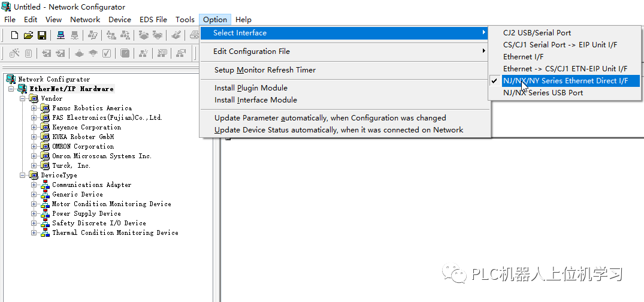Select the KUKA Roboter GmbH tree item
Screen dimensions: 644x302
83,137
